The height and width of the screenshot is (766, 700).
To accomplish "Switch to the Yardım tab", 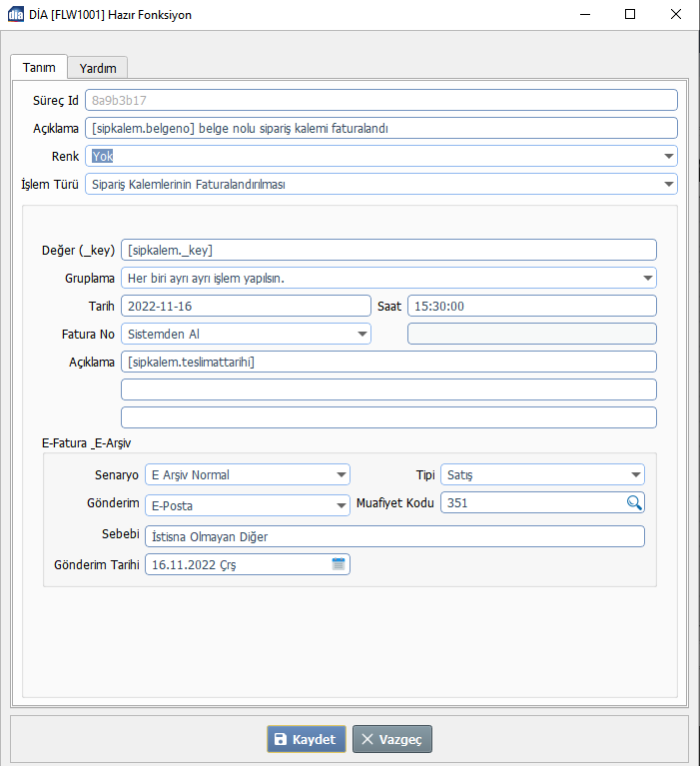I will click(x=98, y=68).
